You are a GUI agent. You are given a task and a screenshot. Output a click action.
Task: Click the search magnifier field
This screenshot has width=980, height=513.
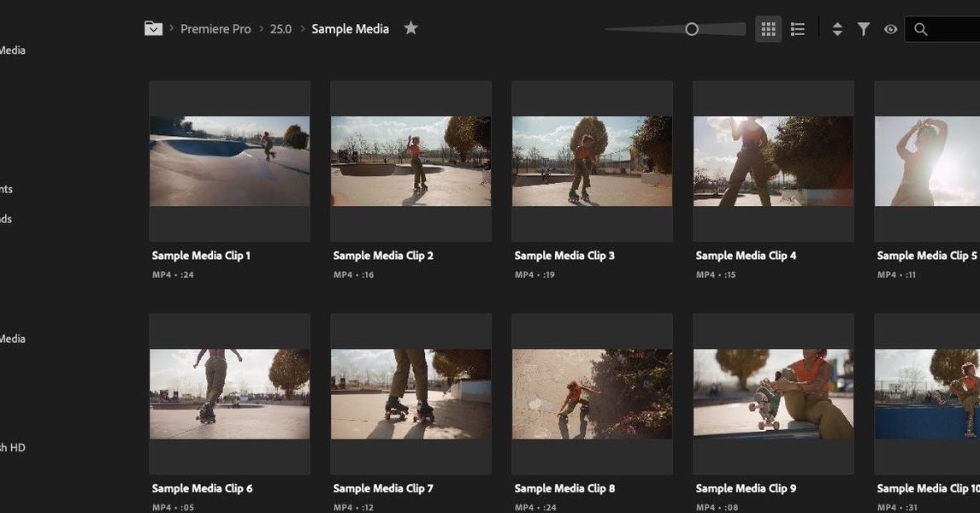pyautogui.click(x=942, y=29)
